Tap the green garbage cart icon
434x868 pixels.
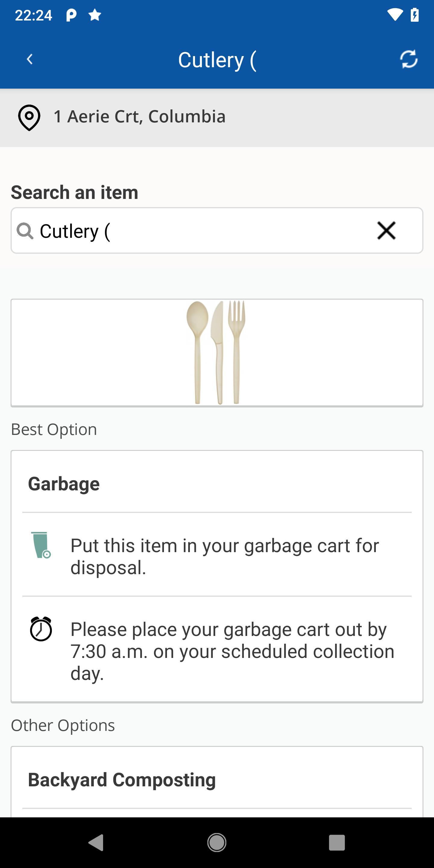click(x=41, y=545)
